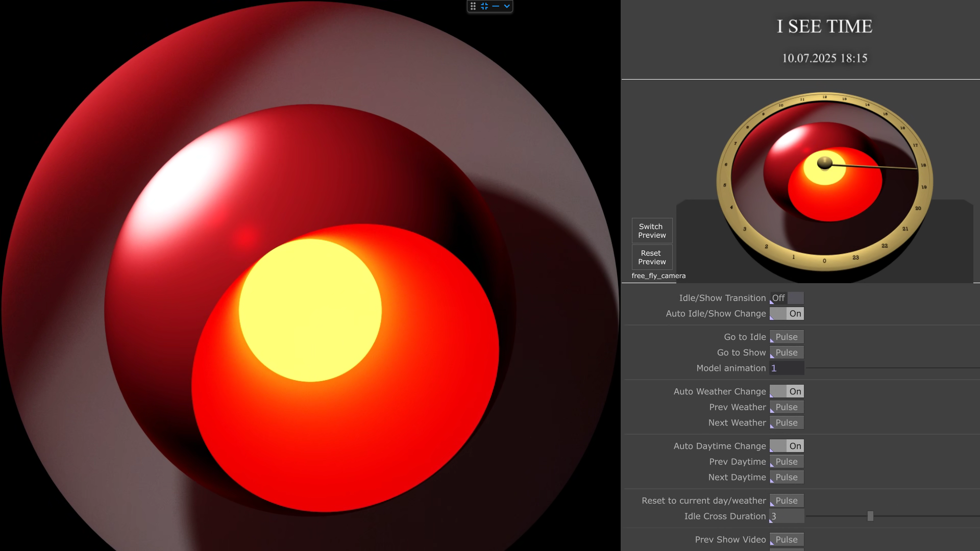Trigger Next Weather pulse
Screen dimensions: 980x551
pyautogui.click(x=787, y=423)
